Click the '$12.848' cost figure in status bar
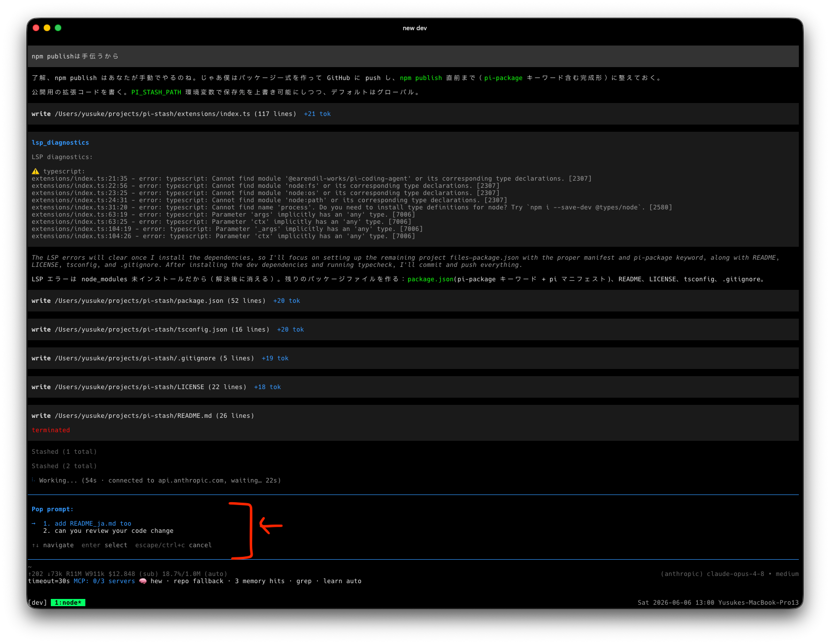 [x=122, y=574]
